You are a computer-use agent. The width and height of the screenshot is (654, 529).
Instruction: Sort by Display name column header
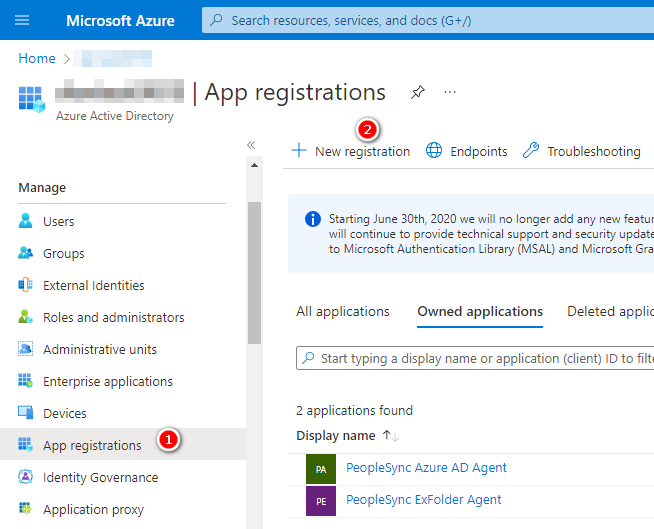pyautogui.click(x=336, y=436)
